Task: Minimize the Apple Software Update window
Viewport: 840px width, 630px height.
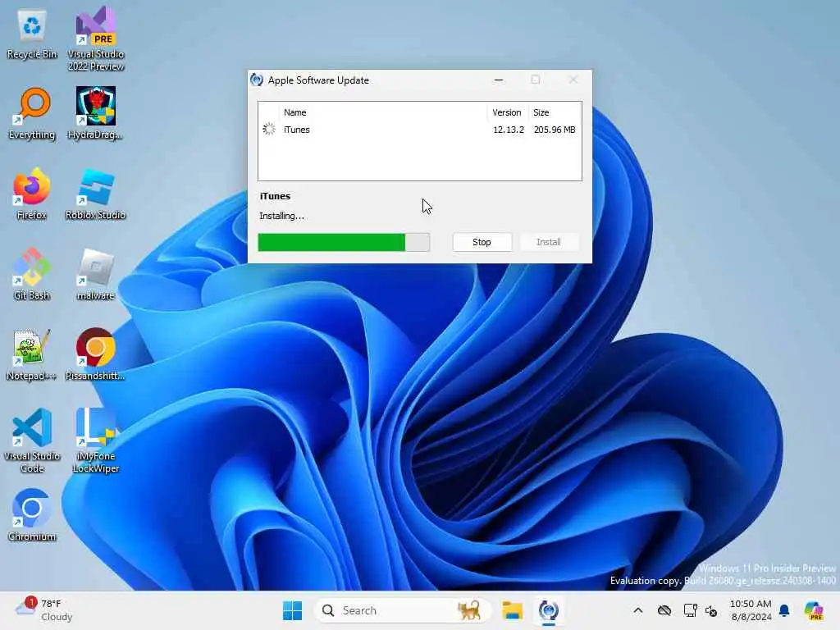Action: click(x=499, y=80)
